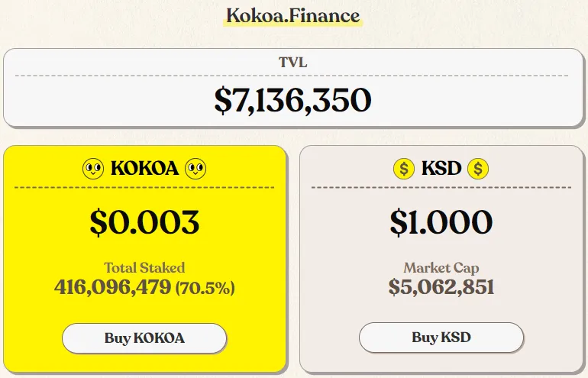Click the $7,136,350 TVL value
Screen dimensions: 588x378
pos(293,101)
